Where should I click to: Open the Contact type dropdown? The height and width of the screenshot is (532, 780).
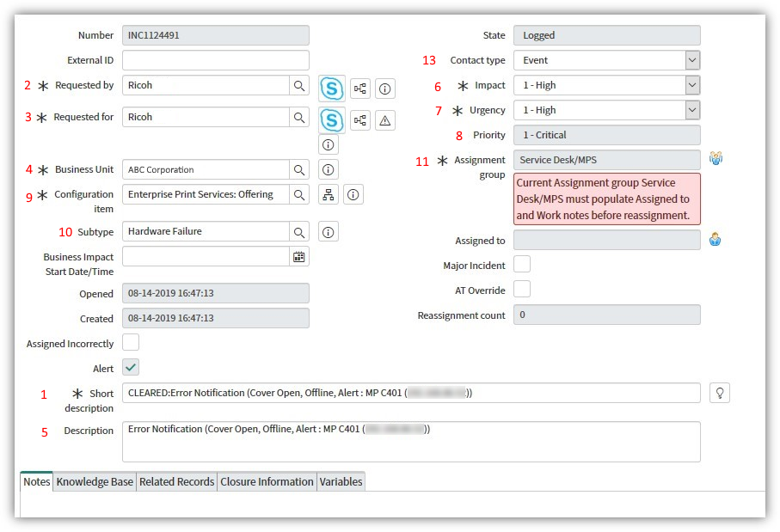(x=693, y=59)
